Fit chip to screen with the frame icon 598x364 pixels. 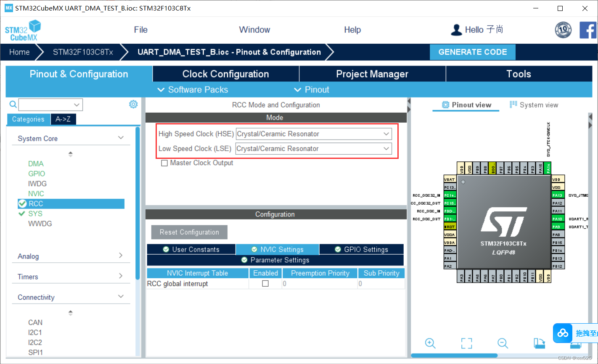point(466,343)
